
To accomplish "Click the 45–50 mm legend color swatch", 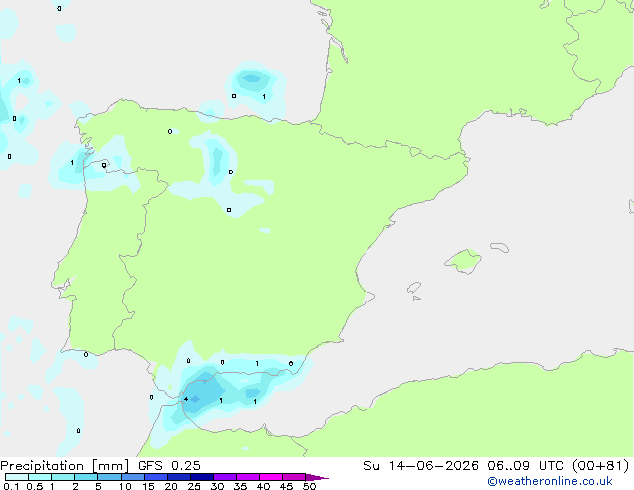I will click(x=294, y=477).
